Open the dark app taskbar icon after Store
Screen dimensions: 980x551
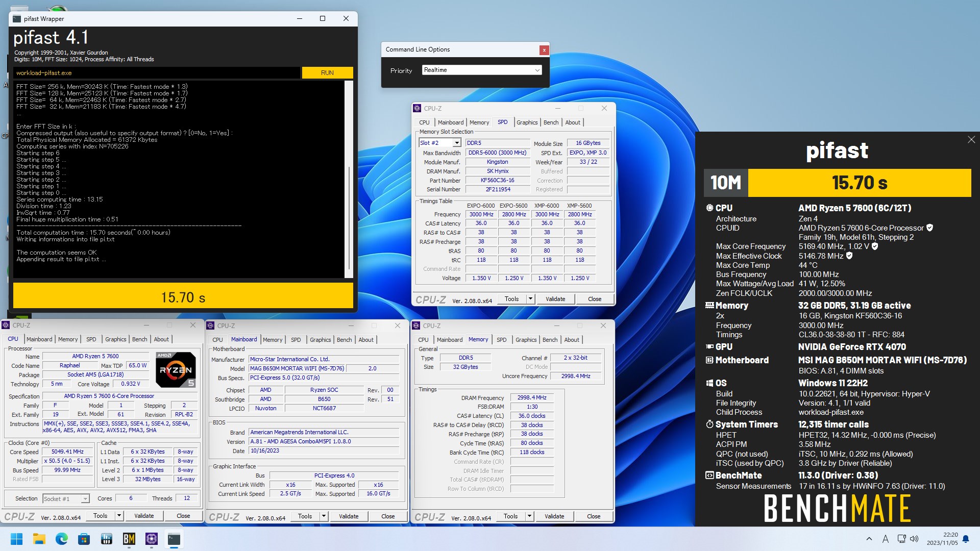(x=106, y=539)
